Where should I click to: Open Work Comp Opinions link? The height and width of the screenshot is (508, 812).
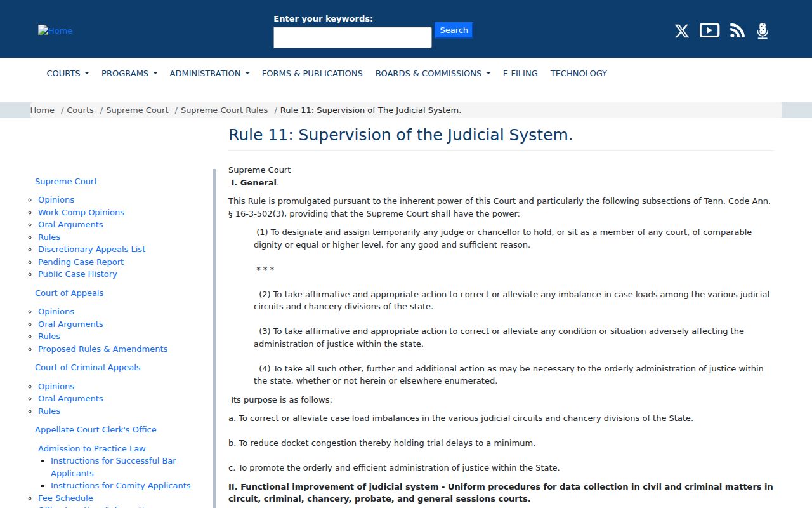(x=81, y=213)
